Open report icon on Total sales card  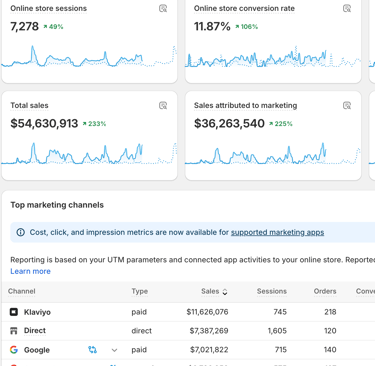click(163, 106)
